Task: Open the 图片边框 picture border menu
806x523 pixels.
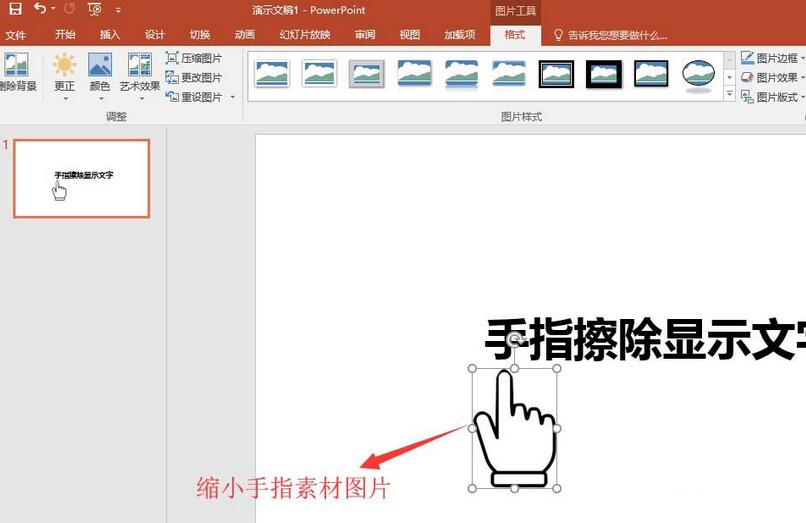Action: (x=773, y=58)
